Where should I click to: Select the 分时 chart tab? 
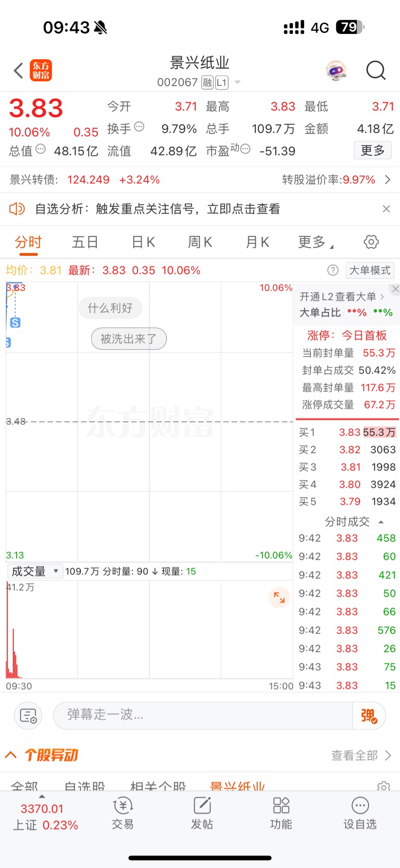pyautogui.click(x=28, y=242)
